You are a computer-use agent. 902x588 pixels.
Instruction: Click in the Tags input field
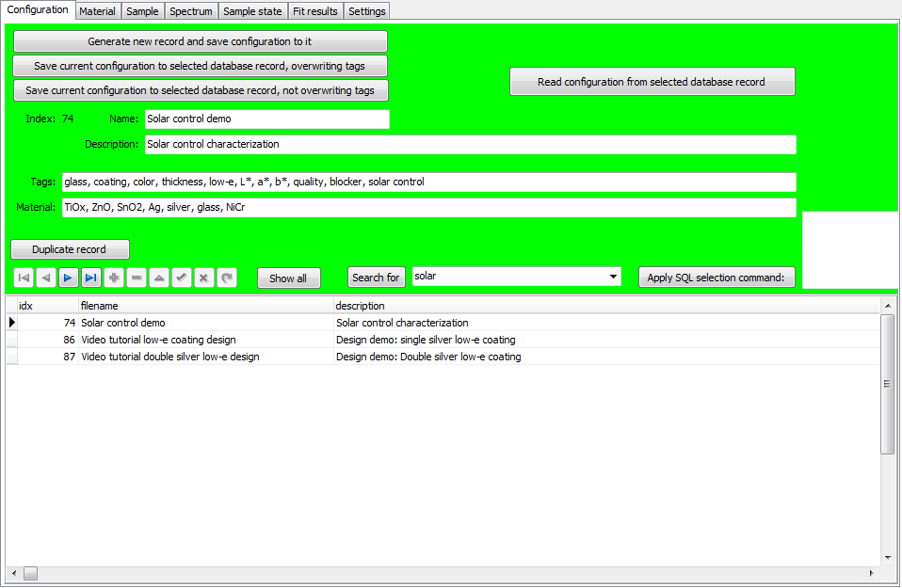coord(427,182)
